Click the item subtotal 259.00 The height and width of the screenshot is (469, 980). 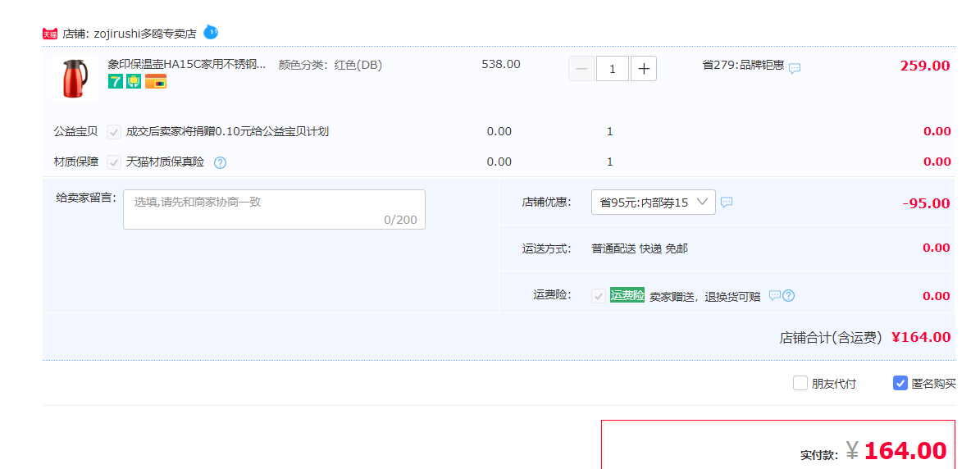925,66
